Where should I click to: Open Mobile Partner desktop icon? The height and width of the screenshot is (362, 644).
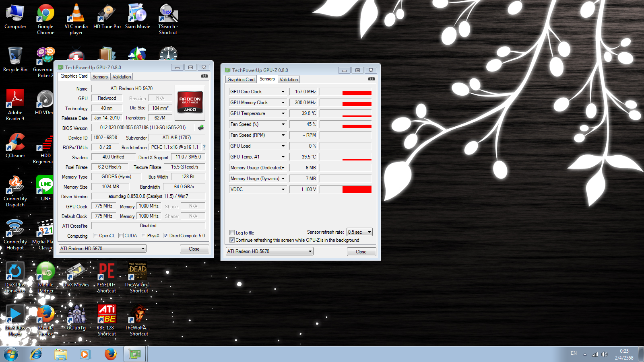point(45,278)
